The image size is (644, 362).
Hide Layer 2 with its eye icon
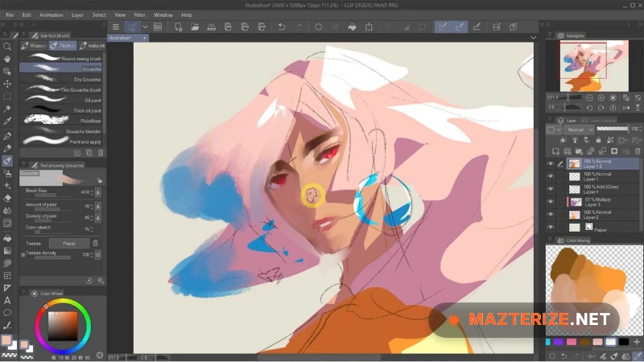coord(551,214)
